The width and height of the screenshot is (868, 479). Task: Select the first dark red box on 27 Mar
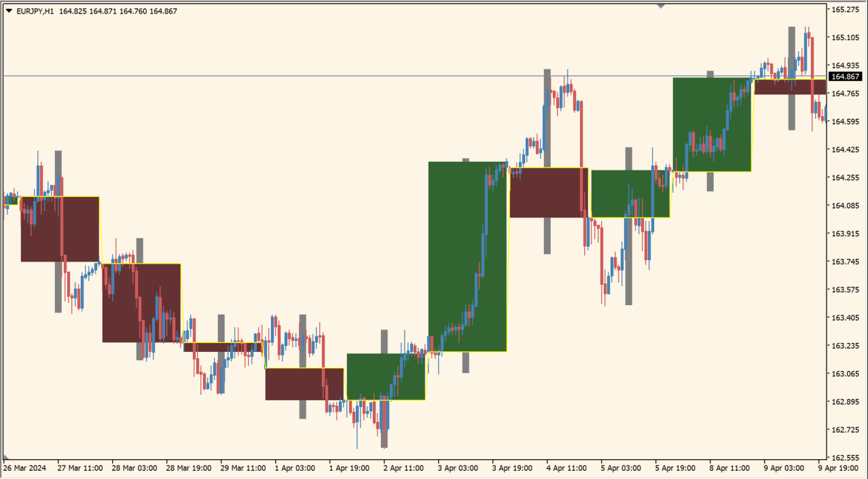click(x=60, y=229)
